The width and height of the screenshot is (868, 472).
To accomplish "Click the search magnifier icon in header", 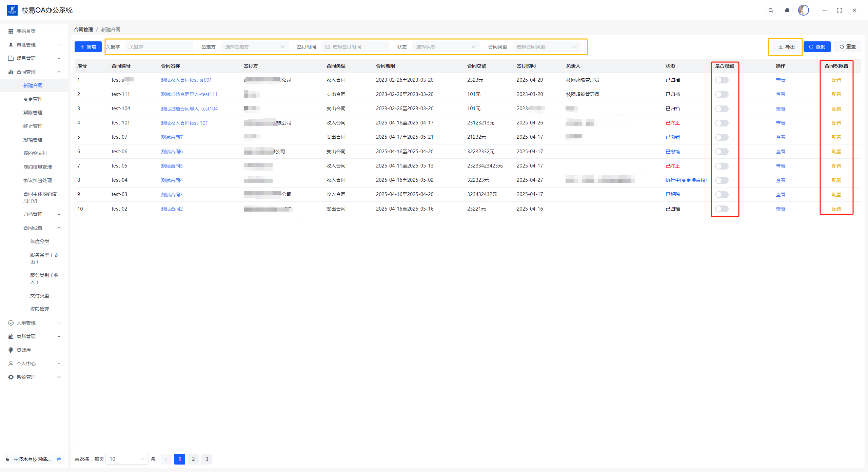I will click(x=771, y=10).
